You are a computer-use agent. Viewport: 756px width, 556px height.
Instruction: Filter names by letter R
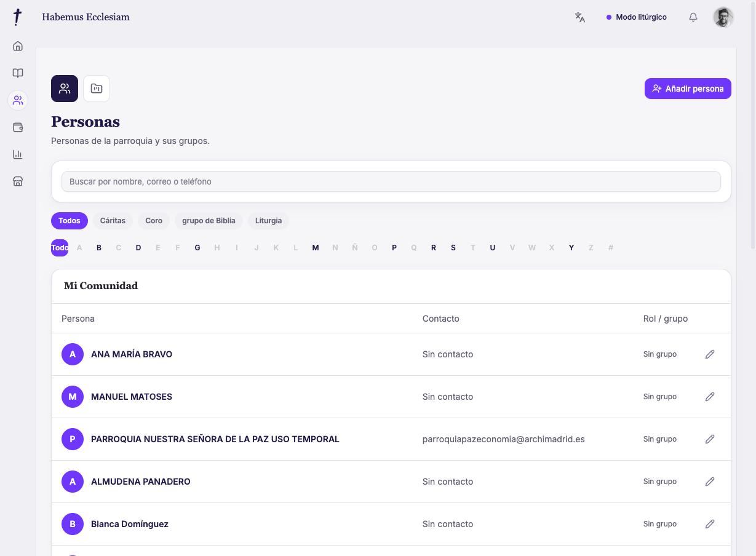click(434, 248)
